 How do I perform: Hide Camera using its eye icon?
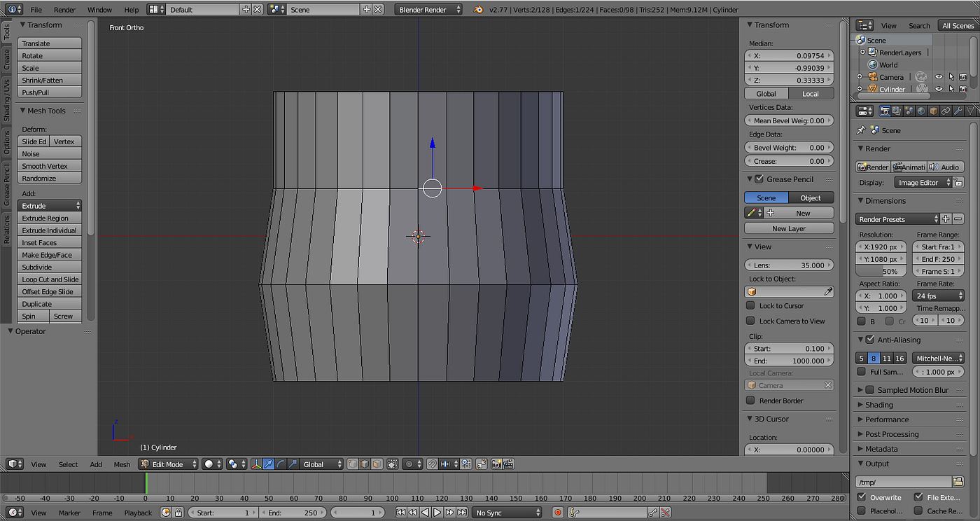[x=939, y=77]
